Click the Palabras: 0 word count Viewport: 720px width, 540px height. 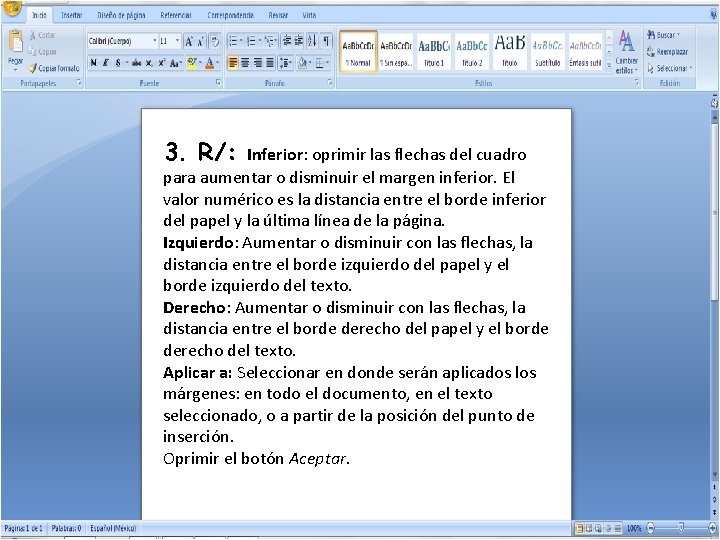point(66,528)
